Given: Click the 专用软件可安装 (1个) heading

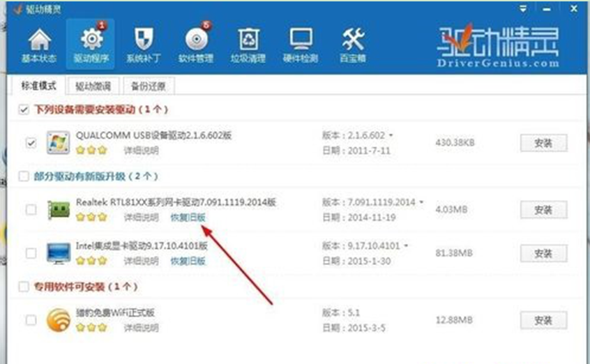Looking at the screenshot, I should click(86, 287).
